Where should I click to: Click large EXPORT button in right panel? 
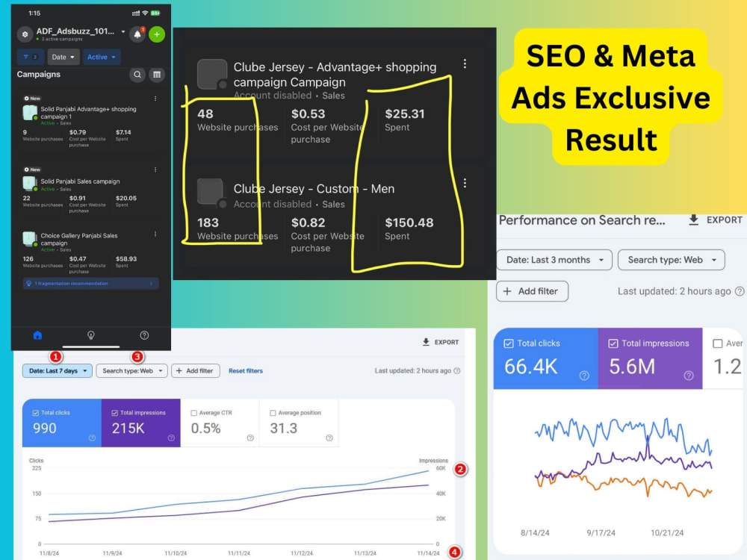(716, 220)
